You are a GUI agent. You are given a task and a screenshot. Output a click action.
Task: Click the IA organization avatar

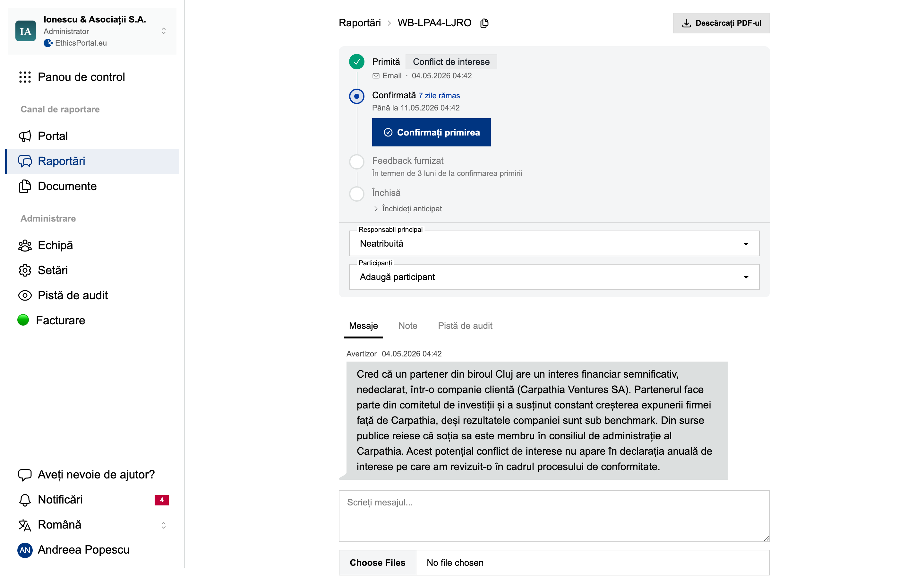coord(26,31)
